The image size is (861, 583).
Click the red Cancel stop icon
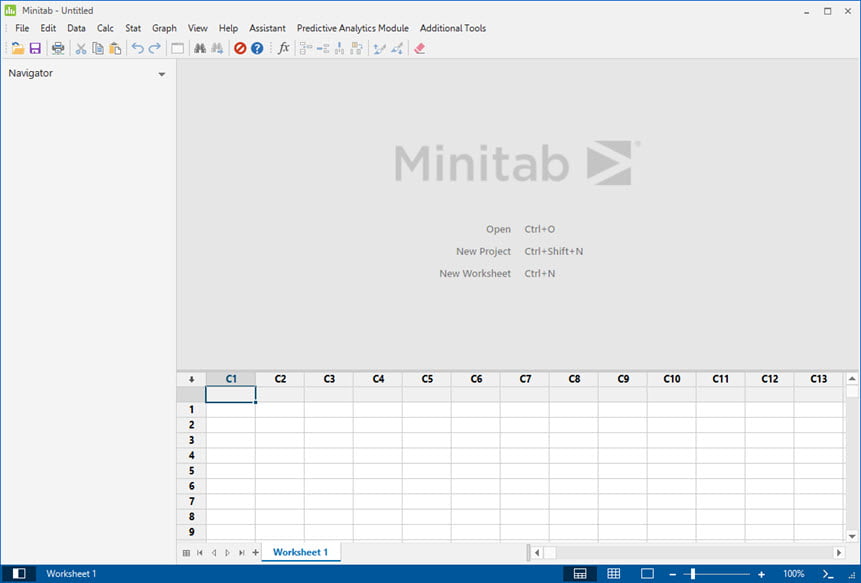click(240, 48)
